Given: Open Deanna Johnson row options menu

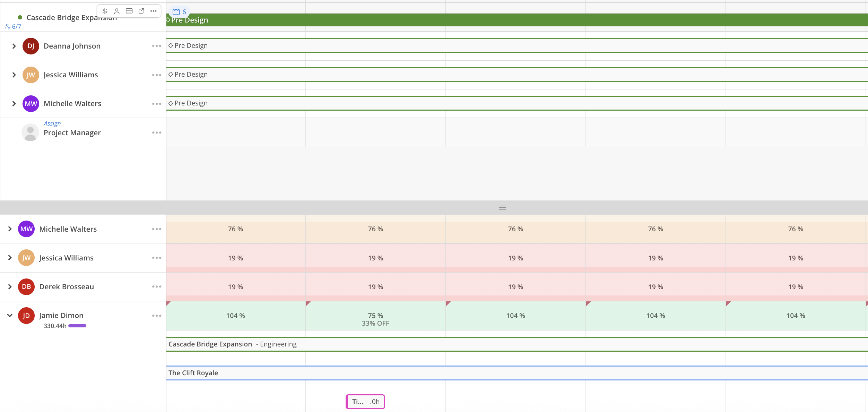Looking at the screenshot, I should (x=157, y=46).
